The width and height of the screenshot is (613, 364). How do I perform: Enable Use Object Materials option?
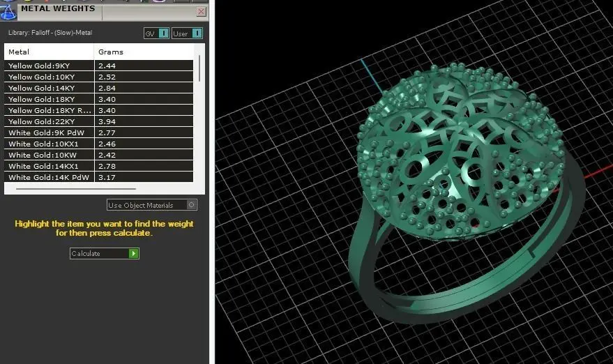pos(152,205)
